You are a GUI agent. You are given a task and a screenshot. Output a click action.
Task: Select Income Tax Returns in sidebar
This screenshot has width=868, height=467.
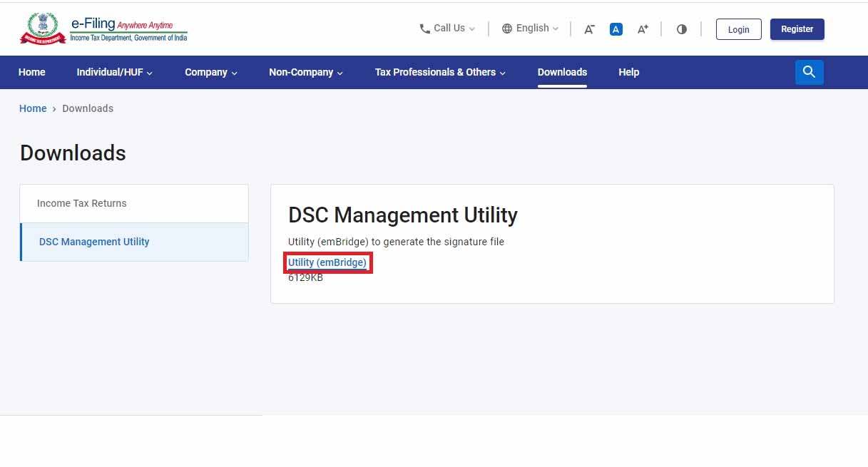pyautogui.click(x=81, y=203)
